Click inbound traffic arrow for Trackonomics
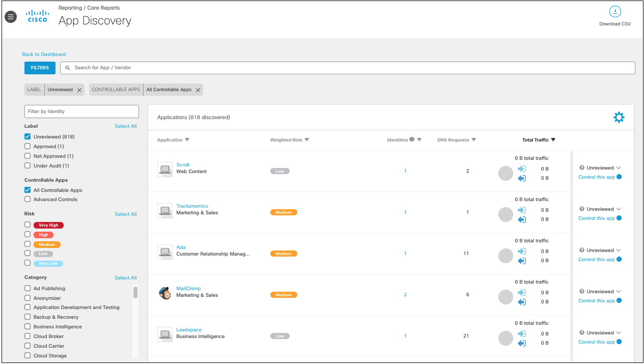The height and width of the screenshot is (364, 644). click(522, 210)
